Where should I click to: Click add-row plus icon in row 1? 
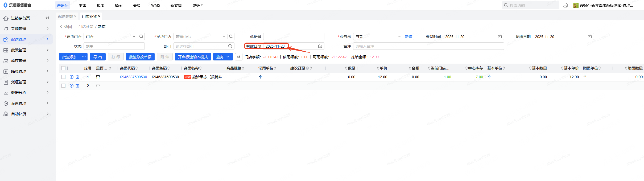(x=72, y=77)
